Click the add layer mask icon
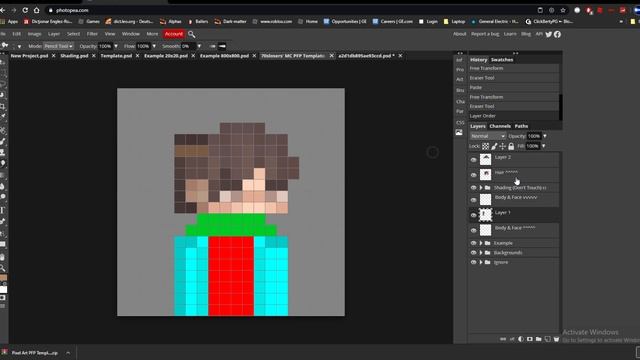The image size is (640, 360). click(x=529, y=339)
